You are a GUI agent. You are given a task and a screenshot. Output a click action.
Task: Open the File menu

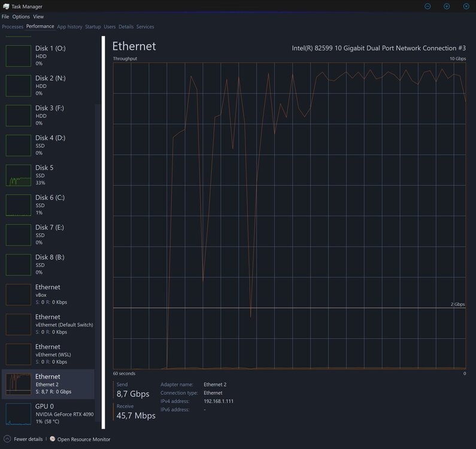point(5,17)
